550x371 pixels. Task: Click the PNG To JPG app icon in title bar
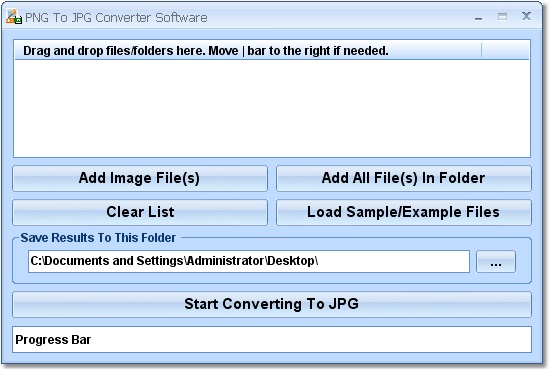[14, 17]
